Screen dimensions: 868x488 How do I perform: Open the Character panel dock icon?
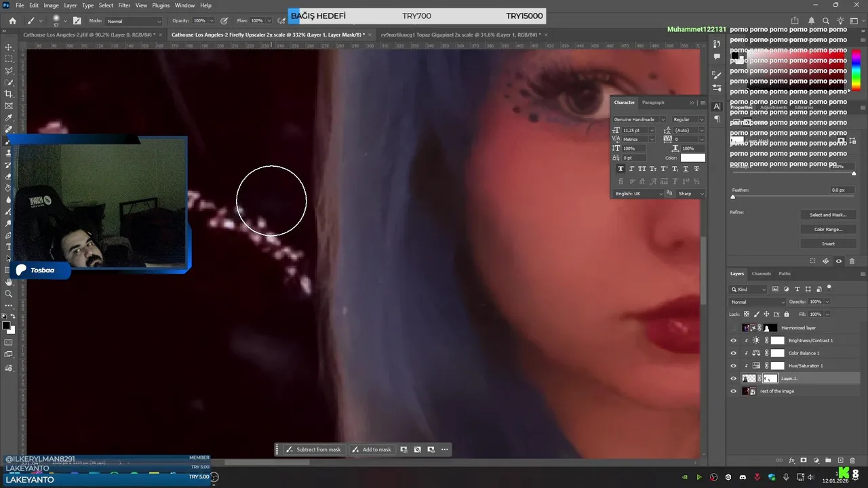tap(717, 106)
